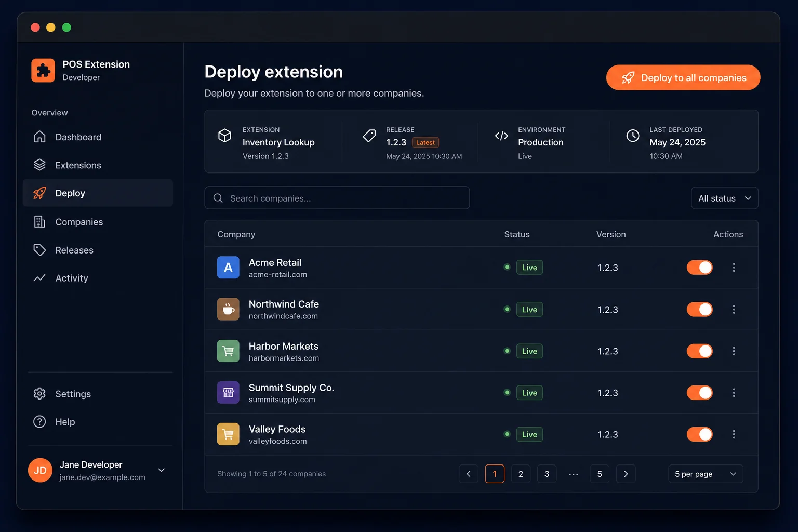
Task: Click the Release tag icon in summary card
Action: point(369,136)
